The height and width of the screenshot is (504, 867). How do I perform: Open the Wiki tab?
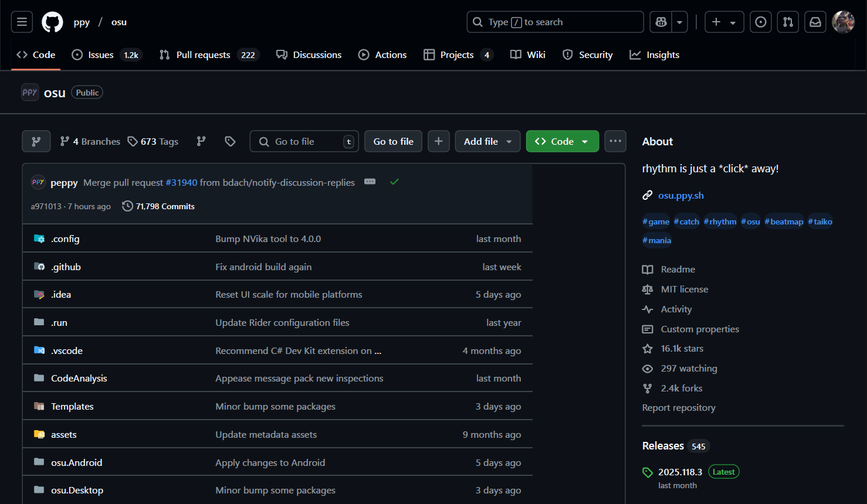point(528,55)
